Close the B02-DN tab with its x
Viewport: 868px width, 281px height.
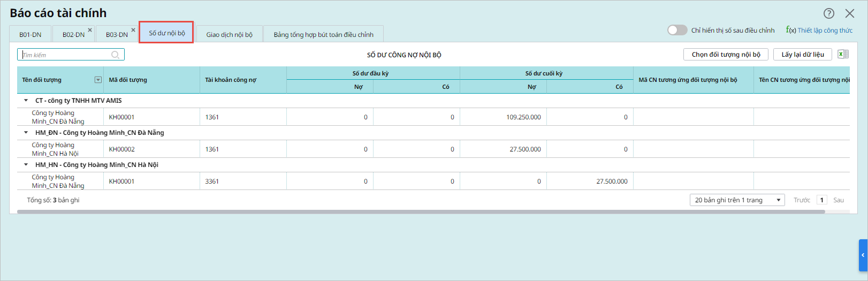pyautogui.click(x=90, y=30)
